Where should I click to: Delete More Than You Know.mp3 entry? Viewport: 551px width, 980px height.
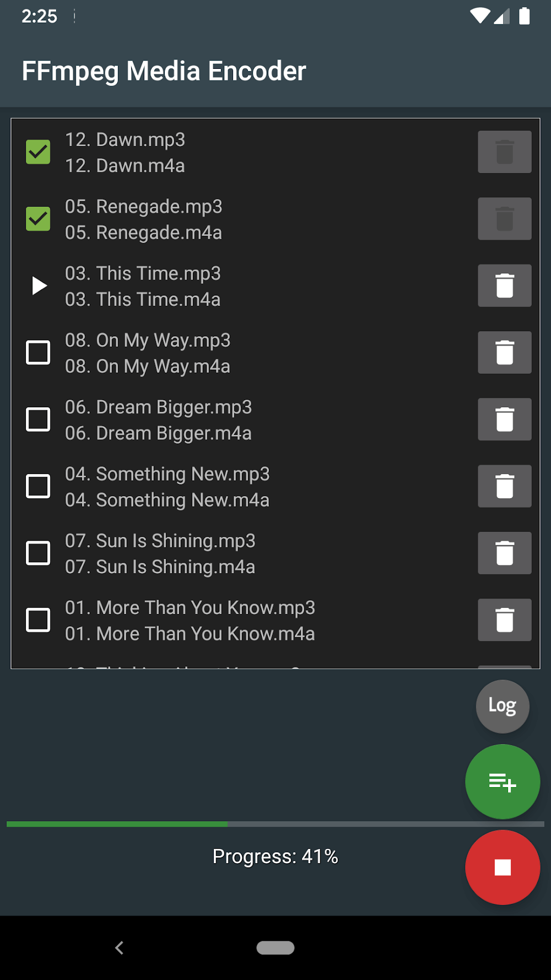504,620
